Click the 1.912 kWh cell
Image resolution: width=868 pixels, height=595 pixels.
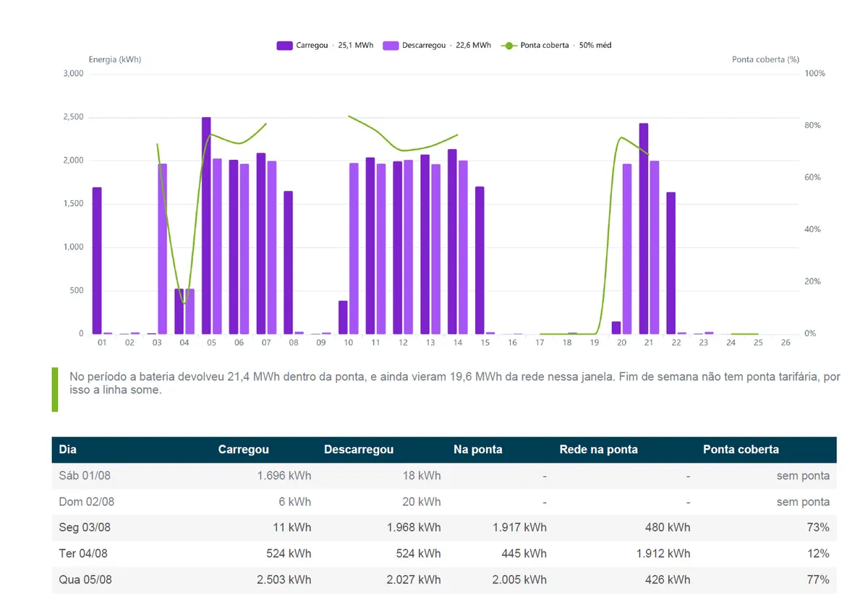pyautogui.click(x=663, y=554)
